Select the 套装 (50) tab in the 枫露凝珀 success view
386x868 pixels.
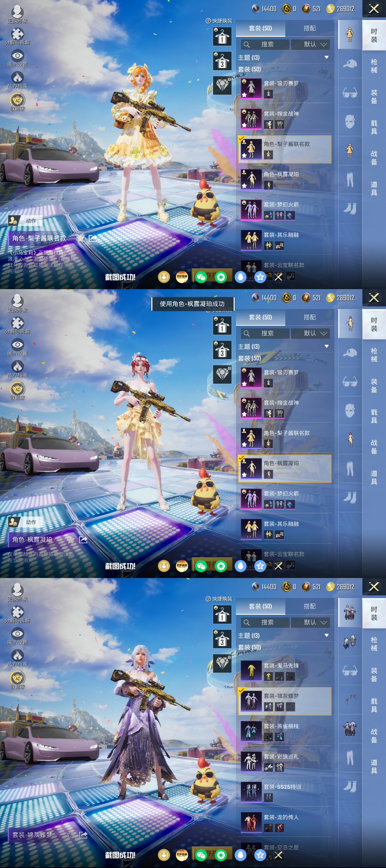[260, 317]
